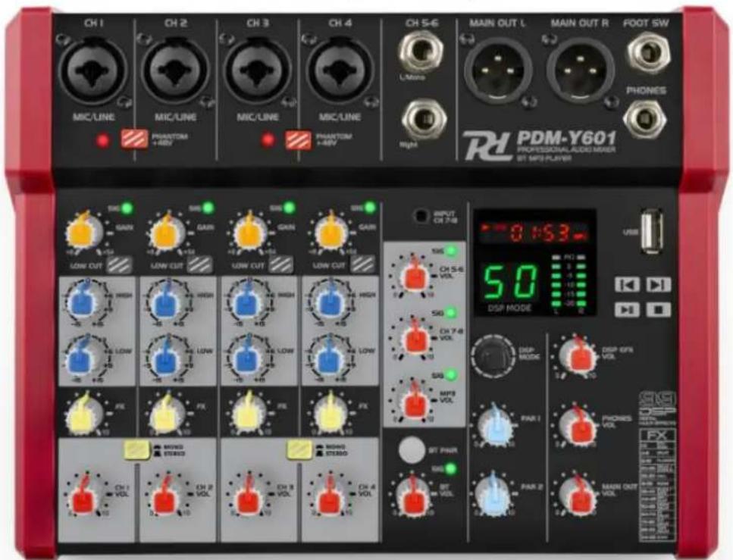Click the PDM-Y601 model label
Screen dimensions: 733x560
[x=566, y=137]
